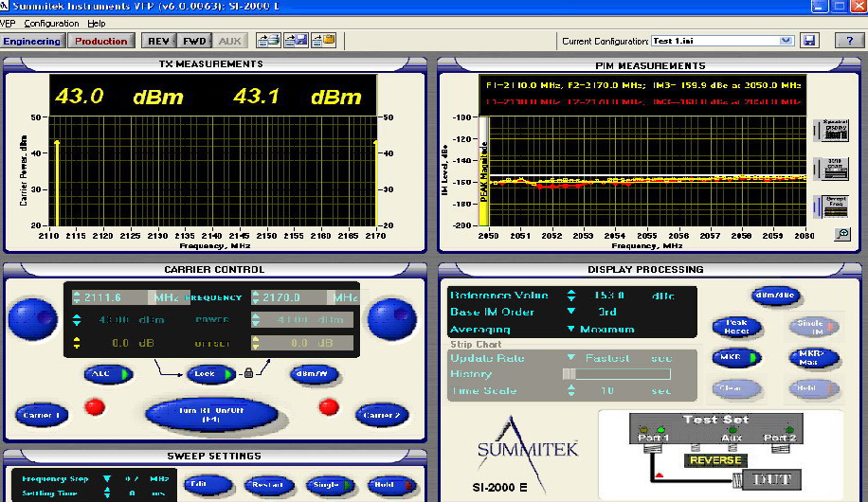Click the padlock icon next to Lock
This screenshot has width=868, height=502.
248,373
